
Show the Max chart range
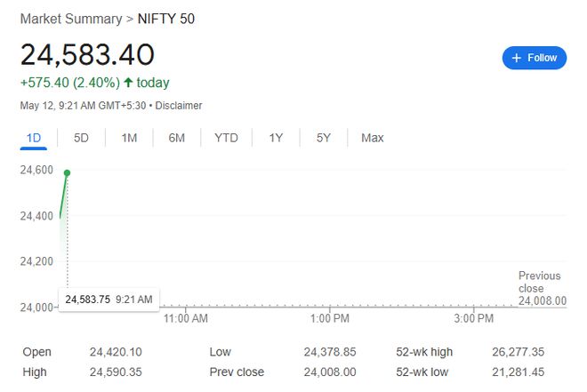click(373, 138)
